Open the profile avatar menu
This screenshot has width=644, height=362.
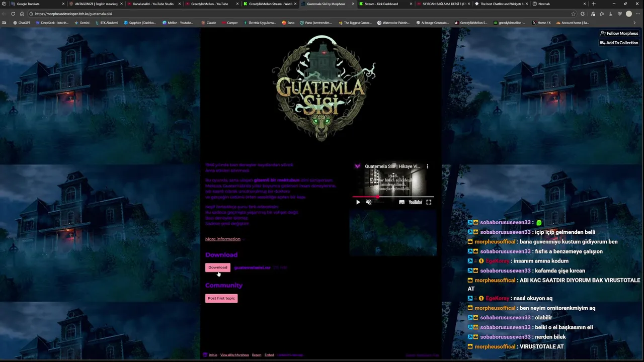tap(629, 14)
